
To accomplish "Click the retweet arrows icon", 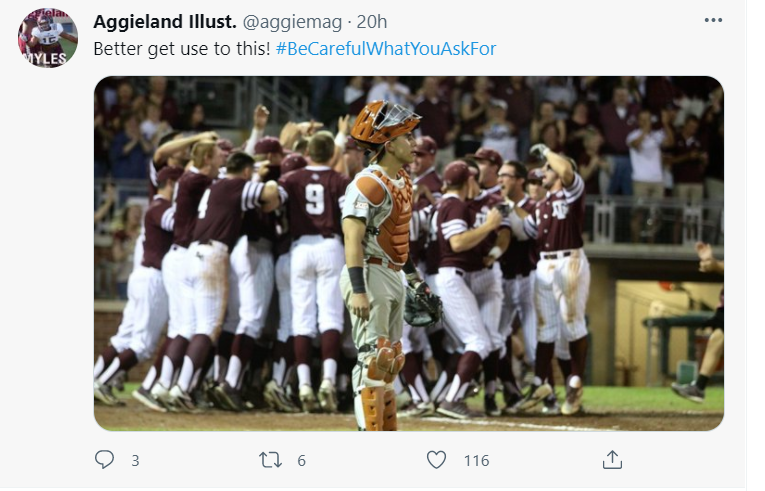I will click(271, 460).
